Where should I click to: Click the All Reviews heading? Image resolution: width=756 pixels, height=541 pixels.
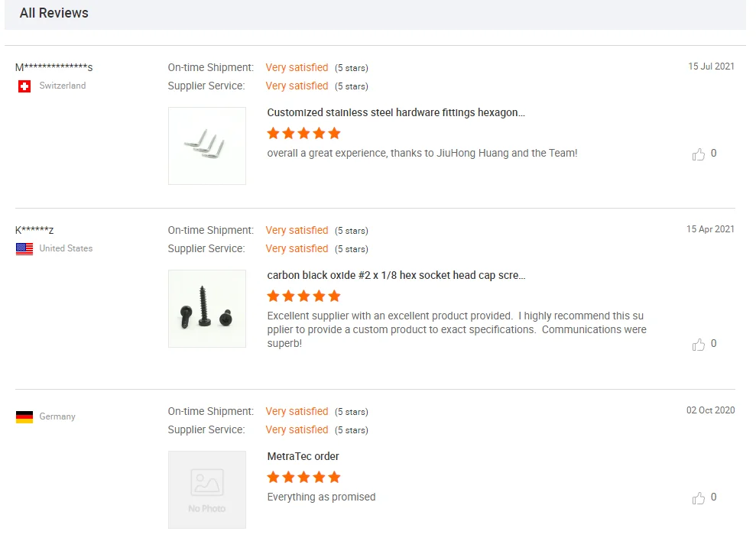[54, 13]
